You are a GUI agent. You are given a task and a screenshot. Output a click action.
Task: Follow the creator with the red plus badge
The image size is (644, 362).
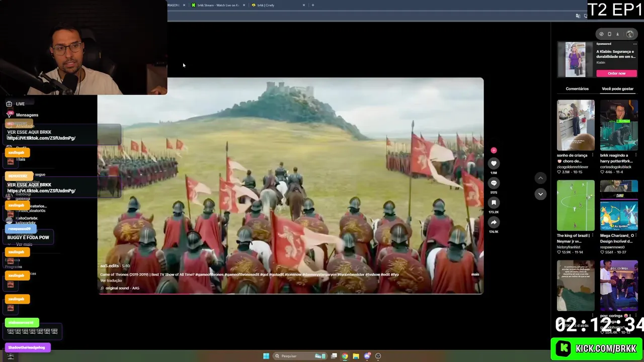coord(494,150)
